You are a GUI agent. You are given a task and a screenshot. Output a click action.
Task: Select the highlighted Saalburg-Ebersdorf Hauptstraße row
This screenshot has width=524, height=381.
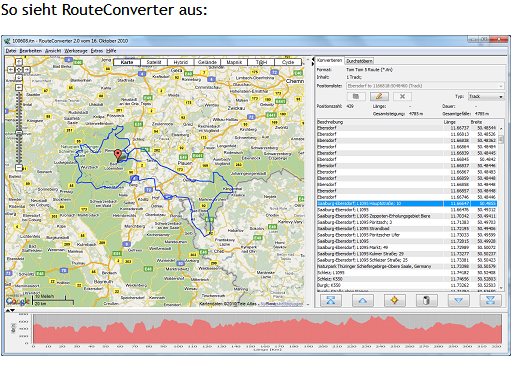tap(407, 204)
